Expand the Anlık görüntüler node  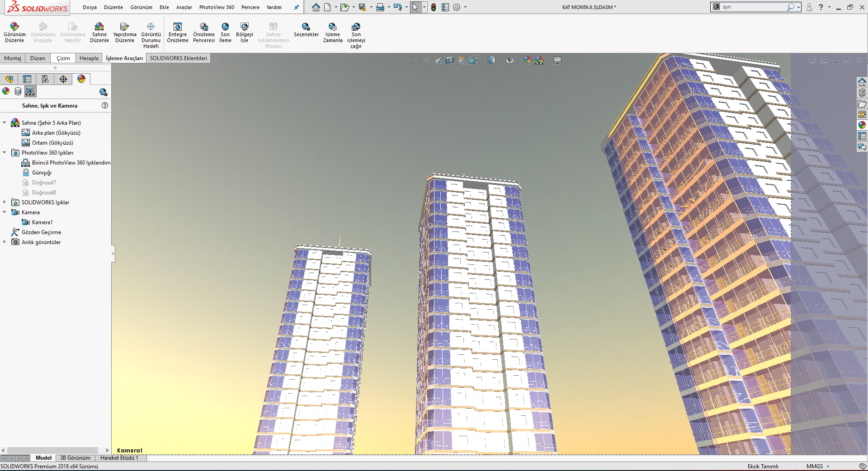coord(5,242)
